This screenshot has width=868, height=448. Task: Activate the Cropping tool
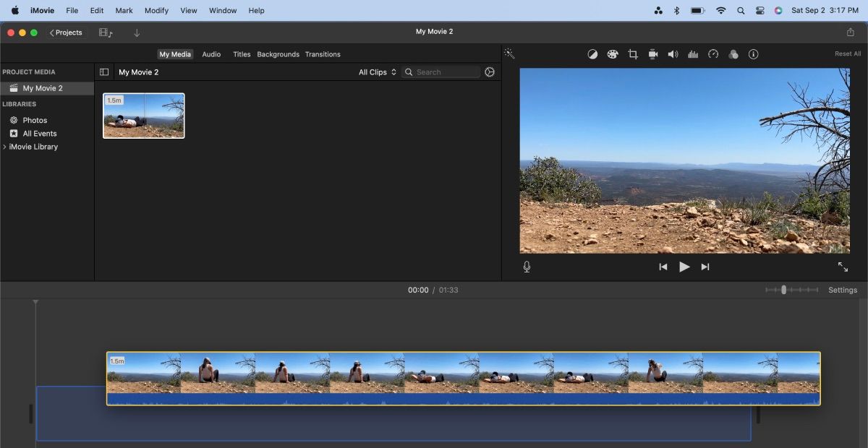pos(633,53)
